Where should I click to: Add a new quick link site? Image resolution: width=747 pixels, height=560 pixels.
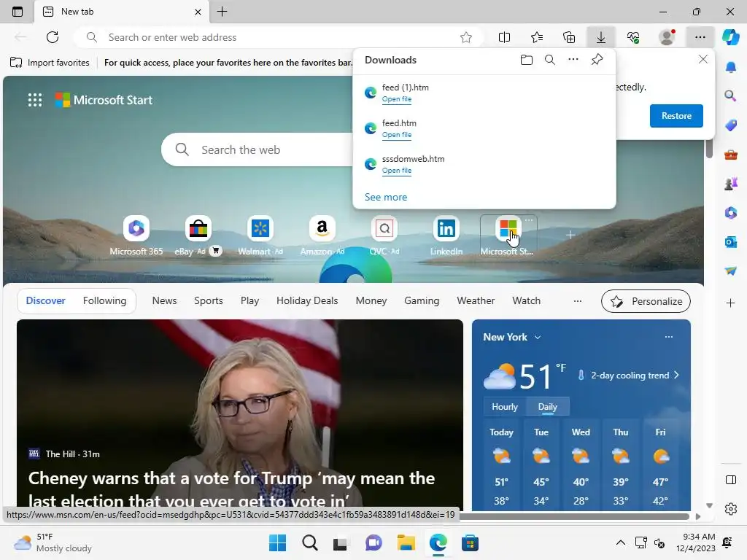[x=570, y=235]
